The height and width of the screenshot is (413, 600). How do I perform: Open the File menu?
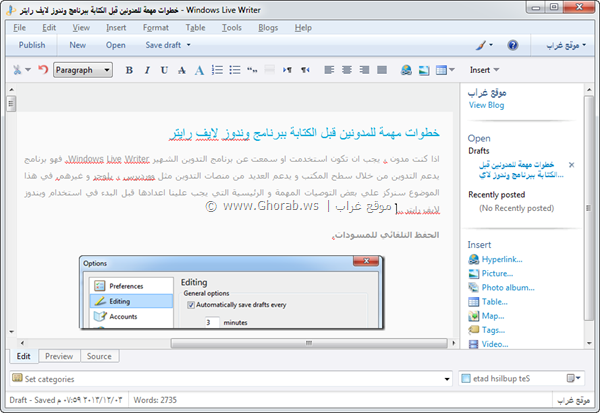(x=20, y=28)
